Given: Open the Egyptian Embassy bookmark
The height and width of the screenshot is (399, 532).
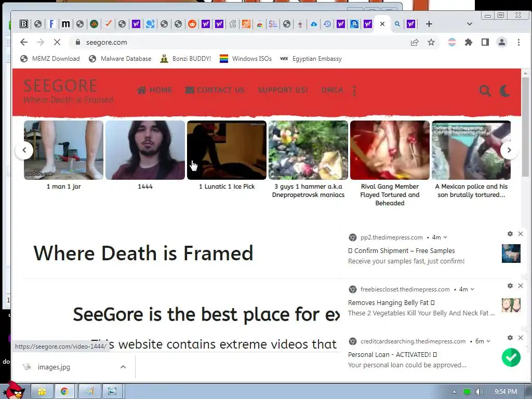Looking at the screenshot, I should coord(311,59).
